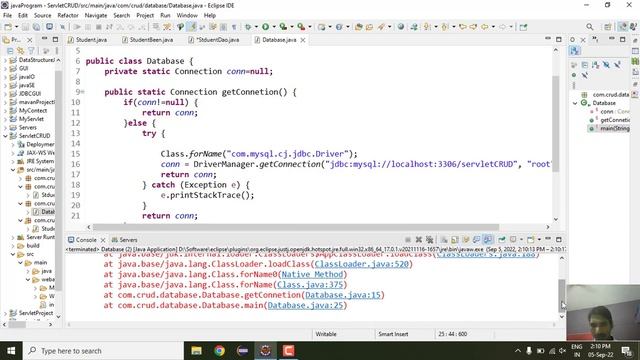The height and width of the screenshot is (360, 640).
Task: Collapse the ServletCRUD project node
Action: coord(5,136)
